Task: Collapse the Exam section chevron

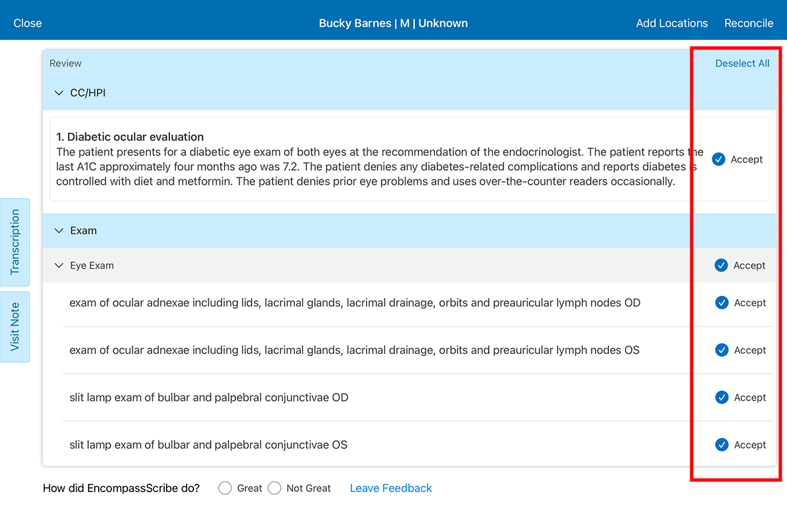Action: [59, 231]
